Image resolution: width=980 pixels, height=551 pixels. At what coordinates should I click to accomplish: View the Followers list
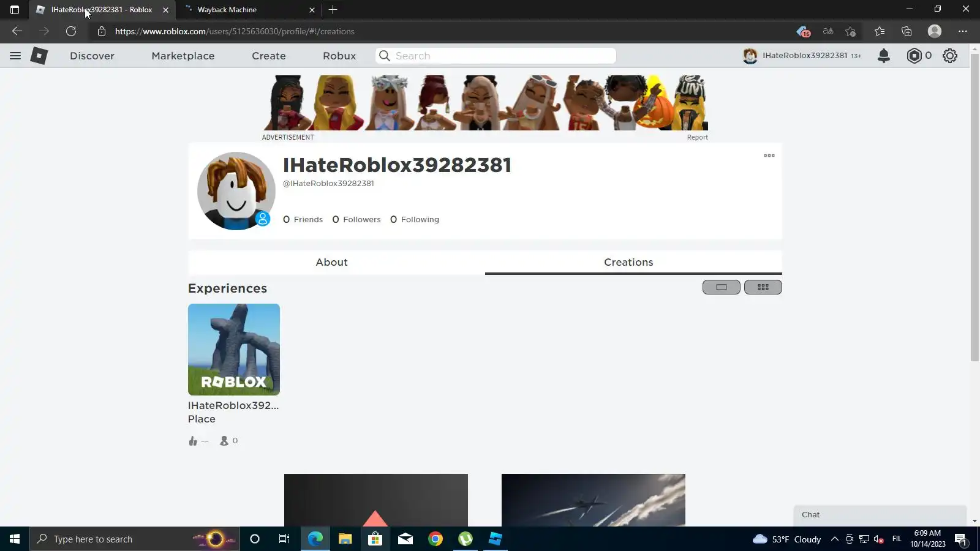tap(356, 219)
